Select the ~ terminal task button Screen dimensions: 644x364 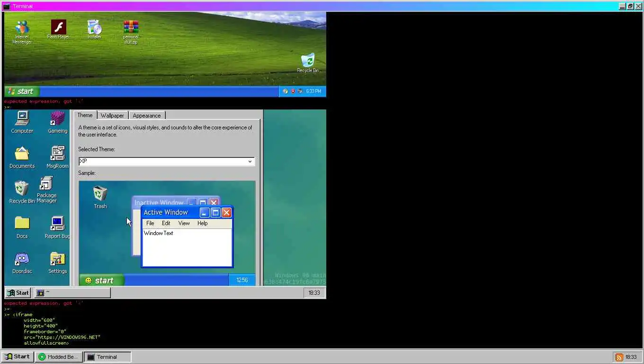tap(72, 292)
